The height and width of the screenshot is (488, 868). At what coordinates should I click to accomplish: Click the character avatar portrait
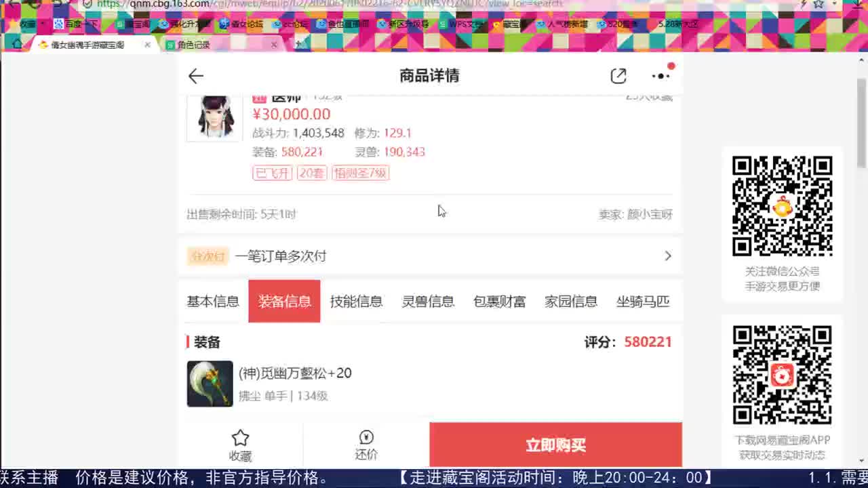click(213, 119)
